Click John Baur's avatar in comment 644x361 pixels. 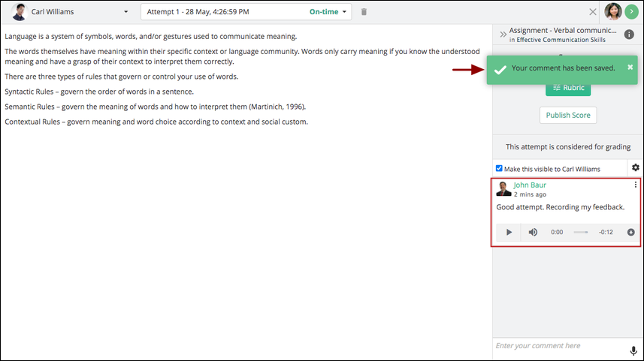pyautogui.click(x=503, y=188)
